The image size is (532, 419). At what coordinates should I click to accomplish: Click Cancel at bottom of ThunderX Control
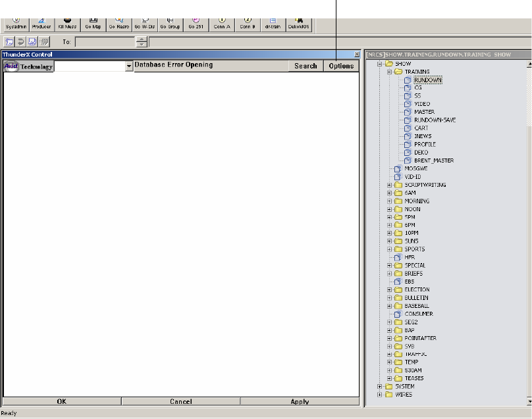point(181,401)
